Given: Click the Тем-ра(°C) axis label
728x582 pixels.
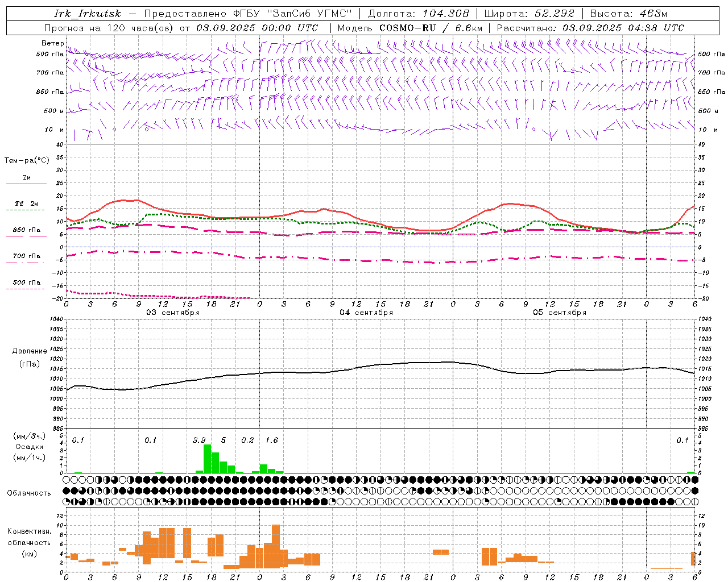Looking at the screenshot, I should click(27, 161).
